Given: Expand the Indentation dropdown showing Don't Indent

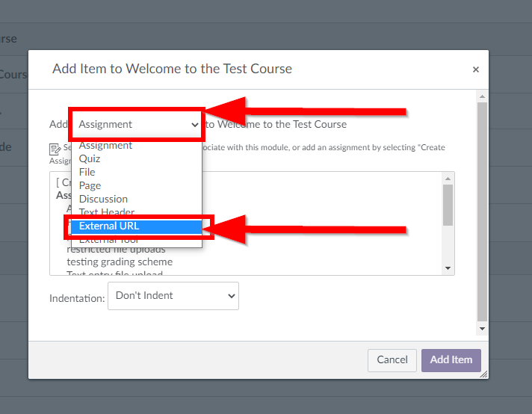Looking at the screenshot, I should click(173, 296).
